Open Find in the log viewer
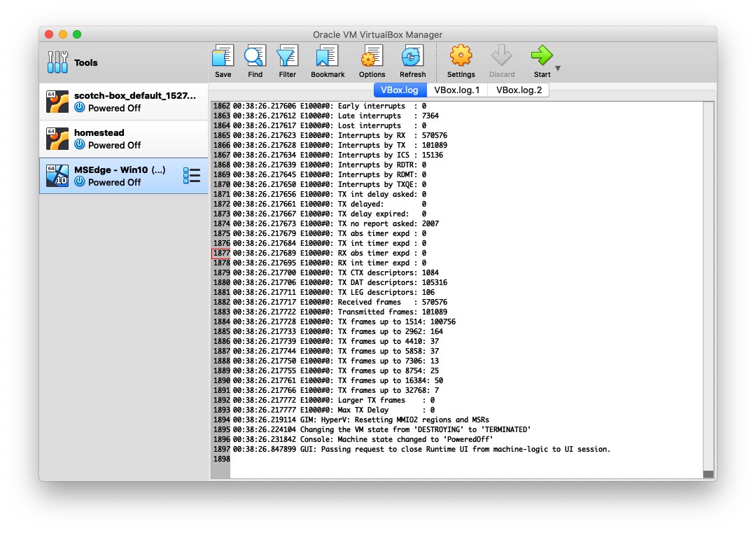 255,56
